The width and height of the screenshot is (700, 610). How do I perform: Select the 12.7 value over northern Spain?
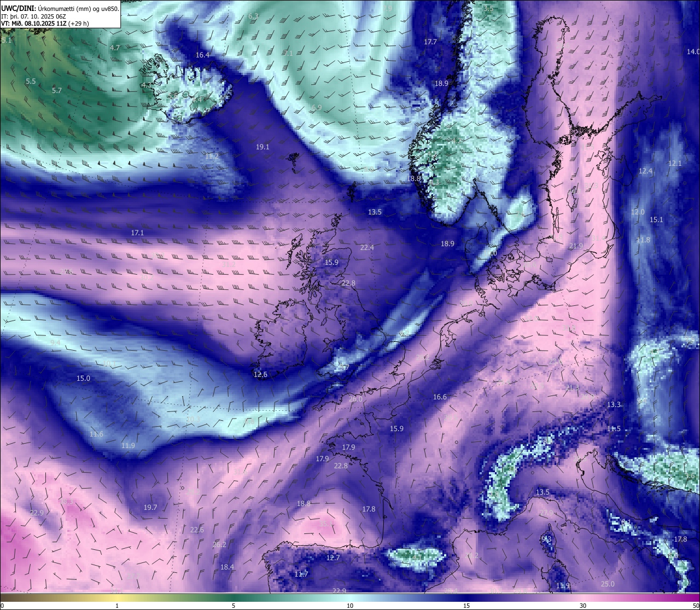pyautogui.click(x=333, y=558)
